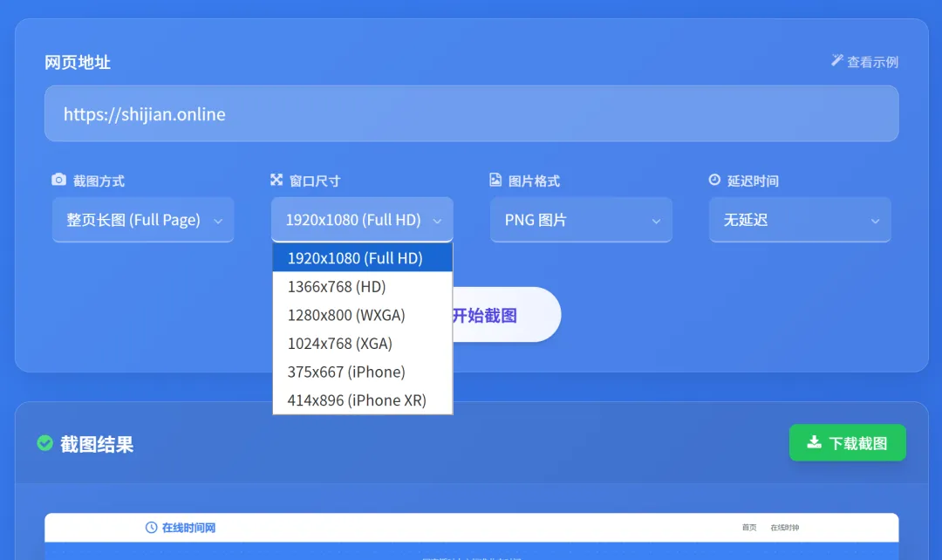Collapse the 1920x1080 (Full HD) window size dropdown

[x=362, y=220]
